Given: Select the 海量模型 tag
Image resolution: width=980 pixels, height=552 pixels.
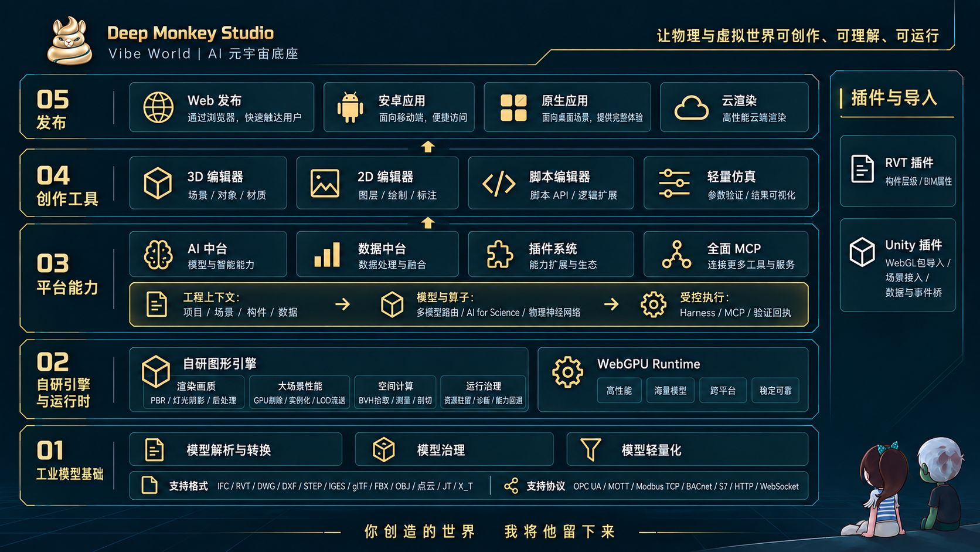Looking at the screenshot, I should point(670,391).
